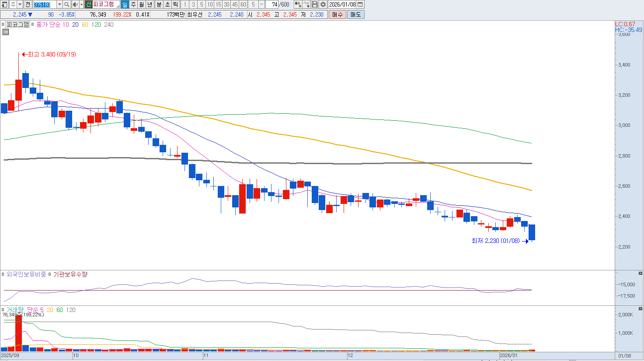Click the candlestick add indicator icon

tap(298, 4)
